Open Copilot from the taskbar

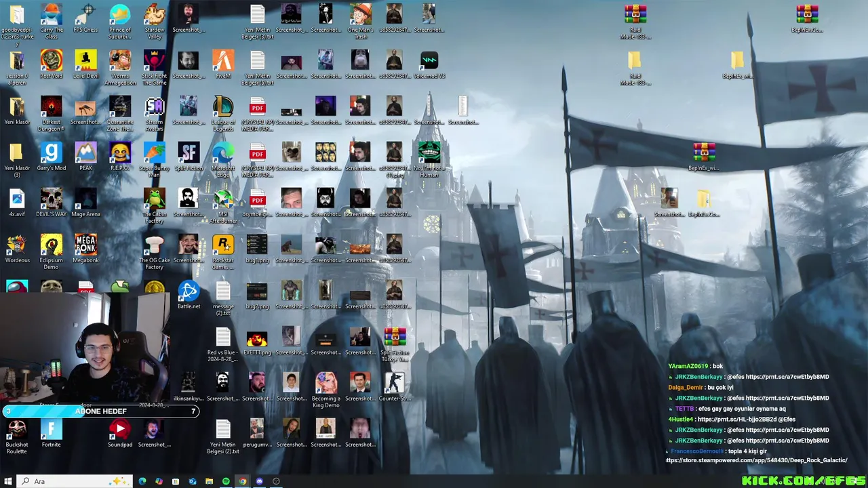point(159,481)
